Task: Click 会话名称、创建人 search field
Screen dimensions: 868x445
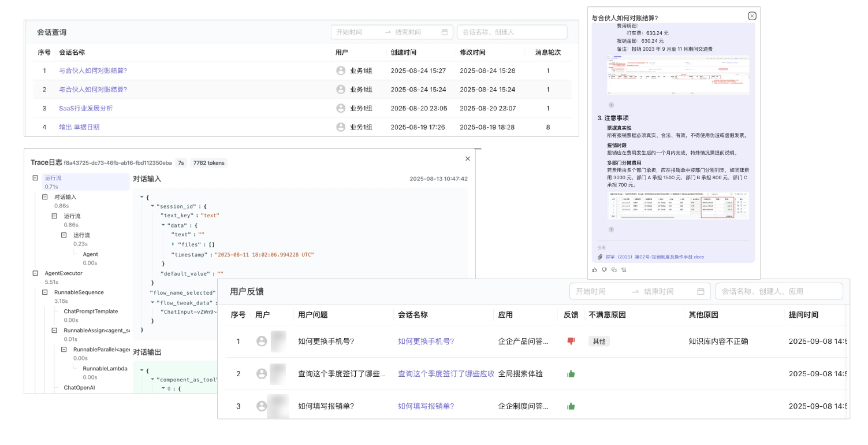Action: [512, 32]
